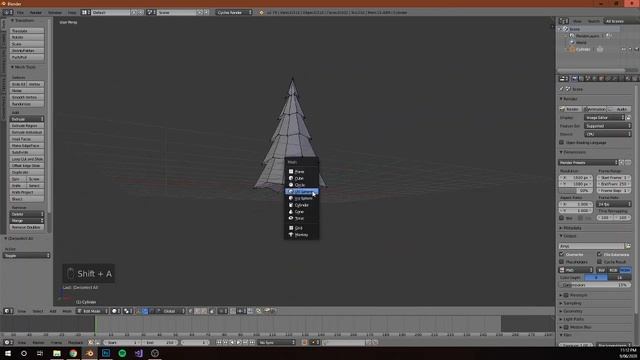Click Extrude Region button
Screen dimensions: 640x360
(27, 126)
